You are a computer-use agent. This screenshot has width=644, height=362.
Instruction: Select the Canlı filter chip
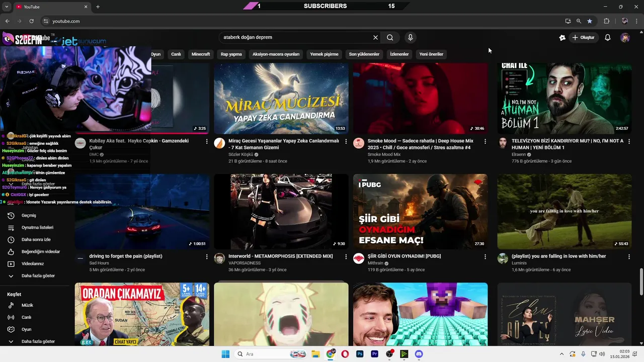click(176, 54)
